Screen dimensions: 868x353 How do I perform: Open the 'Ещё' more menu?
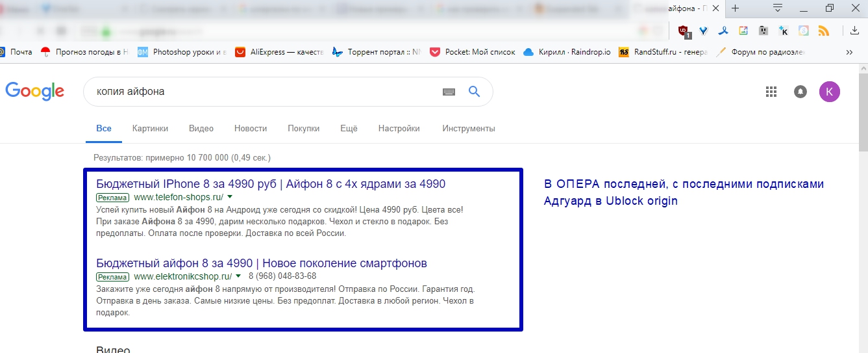point(349,128)
